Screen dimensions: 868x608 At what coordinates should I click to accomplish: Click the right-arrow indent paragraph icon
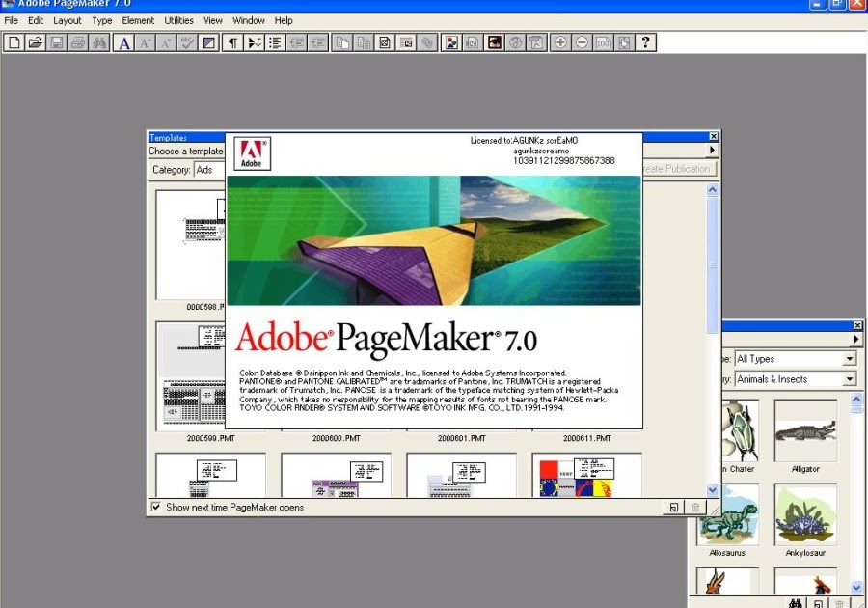click(317, 42)
